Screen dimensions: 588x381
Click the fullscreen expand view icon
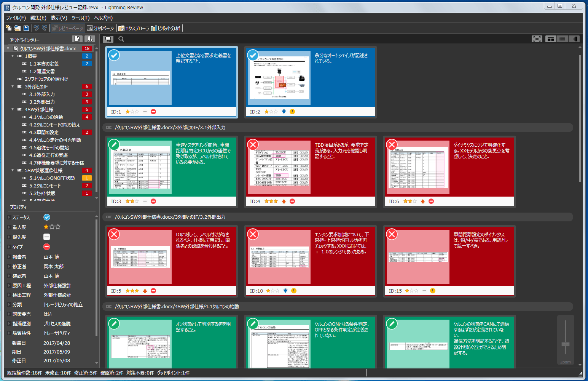point(537,39)
